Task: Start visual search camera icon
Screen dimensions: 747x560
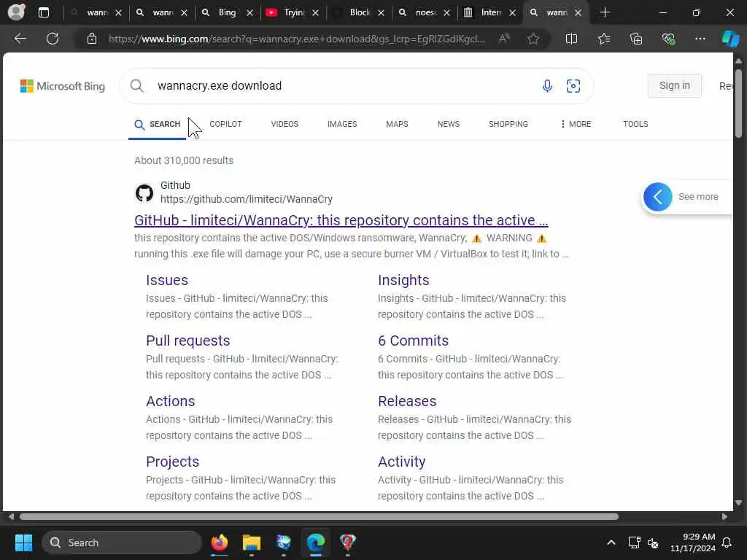Action: (x=573, y=86)
